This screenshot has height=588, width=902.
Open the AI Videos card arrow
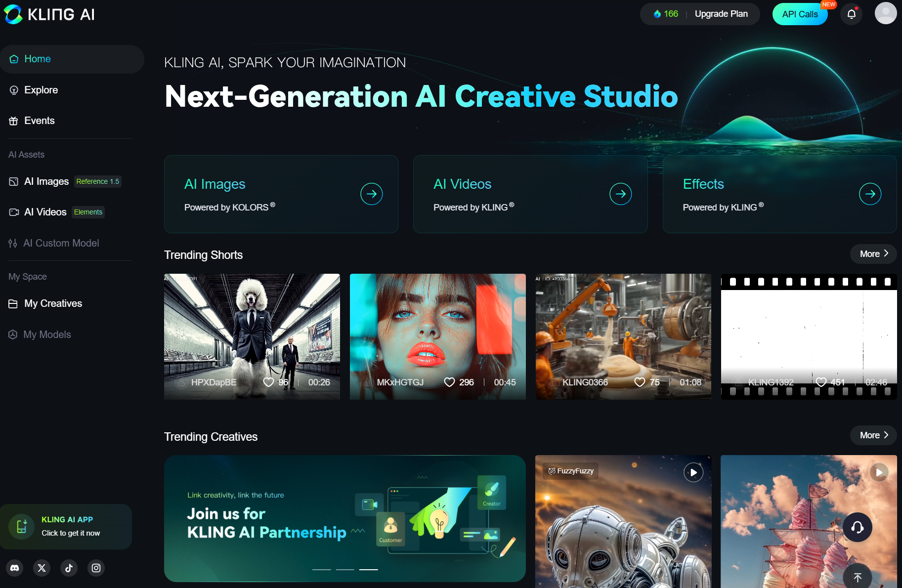click(621, 194)
